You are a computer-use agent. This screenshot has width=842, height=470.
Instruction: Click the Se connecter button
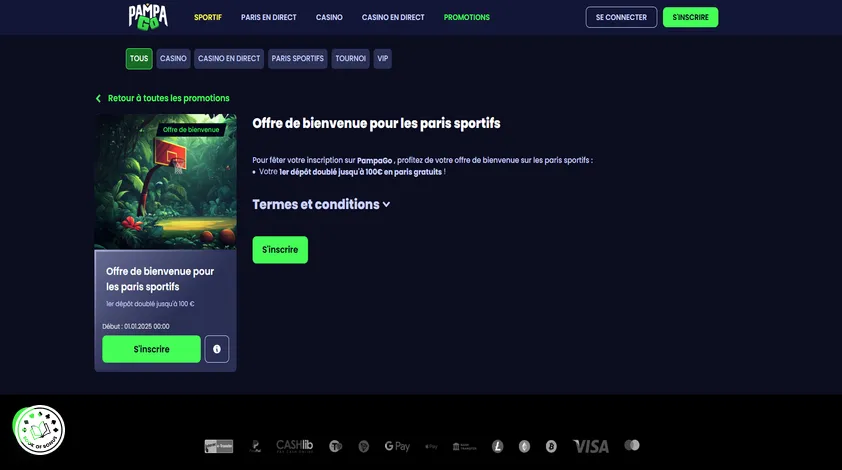click(x=621, y=17)
